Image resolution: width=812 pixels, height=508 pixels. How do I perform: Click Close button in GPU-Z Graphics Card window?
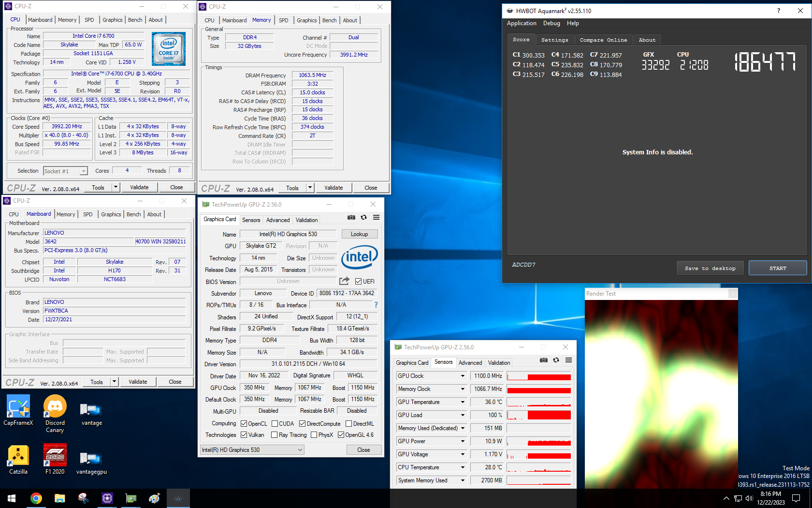(363, 450)
